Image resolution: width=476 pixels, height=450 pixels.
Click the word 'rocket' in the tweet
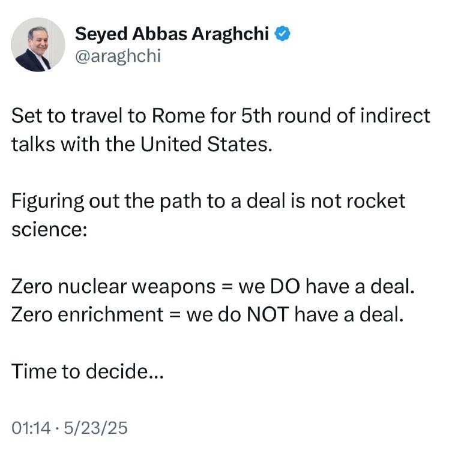click(x=376, y=201)
